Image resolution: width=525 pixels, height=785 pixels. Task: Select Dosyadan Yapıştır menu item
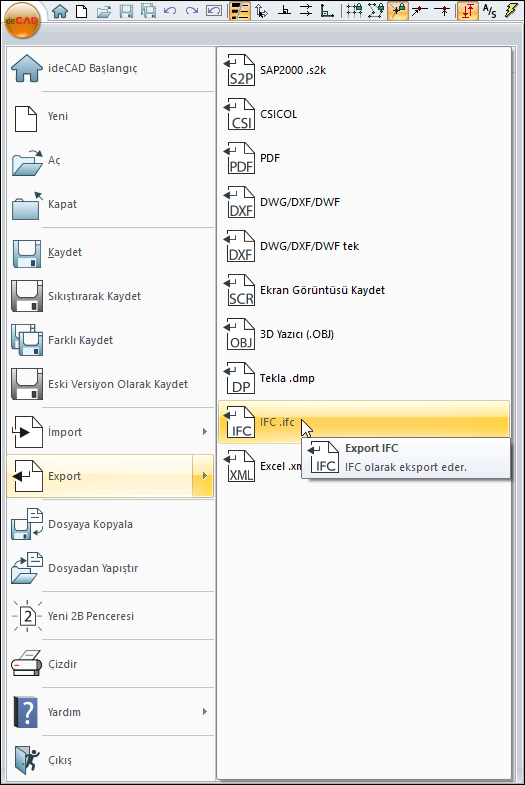pos(111,568)
